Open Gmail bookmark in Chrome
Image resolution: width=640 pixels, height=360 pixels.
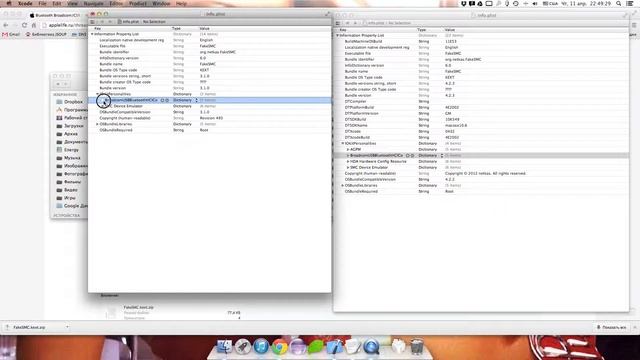tap(11, 35)
